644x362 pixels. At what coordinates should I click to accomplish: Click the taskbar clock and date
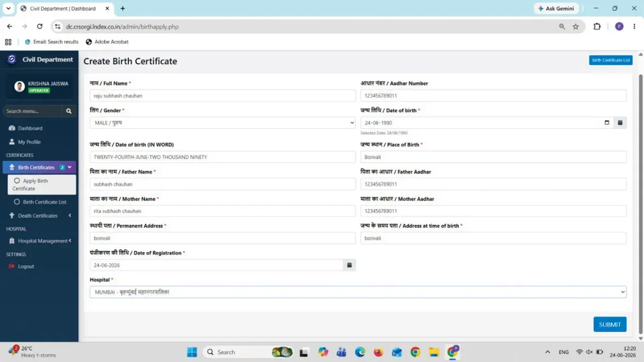[624, 352]
